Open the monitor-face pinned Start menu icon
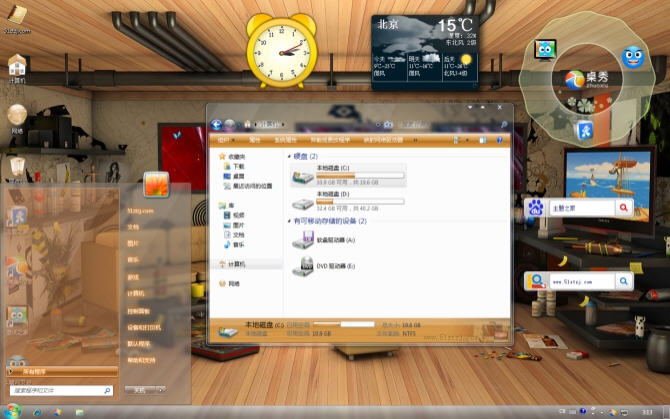Image resolution: width=670 pixels, height=419 pixels. click(17, 316)
